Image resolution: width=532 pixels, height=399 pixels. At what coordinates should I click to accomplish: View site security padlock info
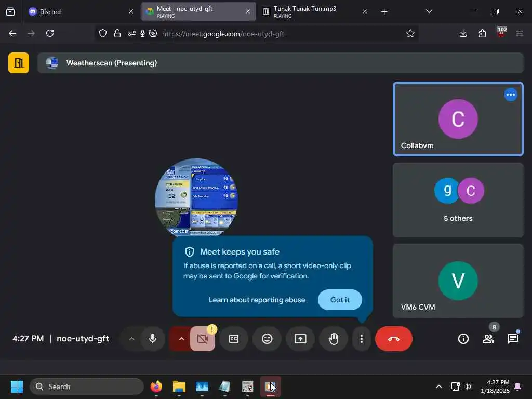(x=117, y=33)
